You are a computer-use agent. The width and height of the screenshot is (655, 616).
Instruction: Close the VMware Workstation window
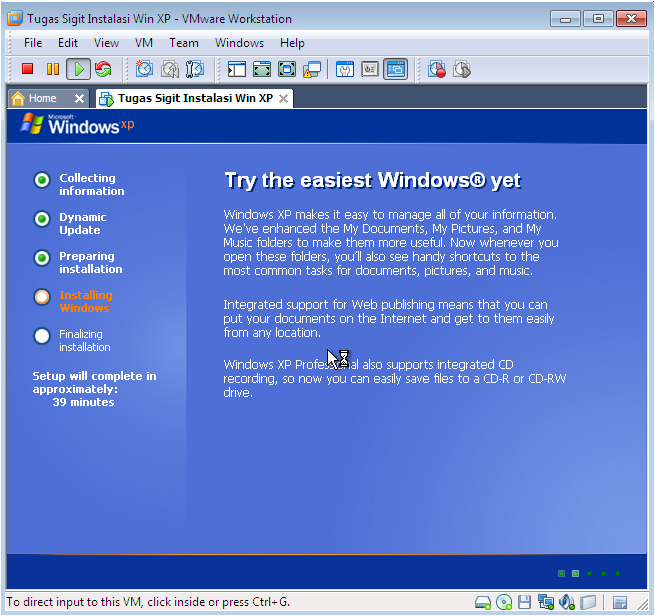pos(632,19)
